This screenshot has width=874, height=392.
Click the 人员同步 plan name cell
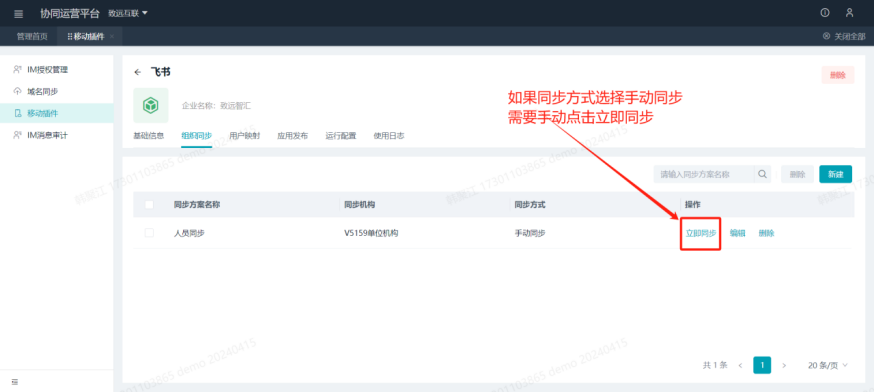point(189,233)
